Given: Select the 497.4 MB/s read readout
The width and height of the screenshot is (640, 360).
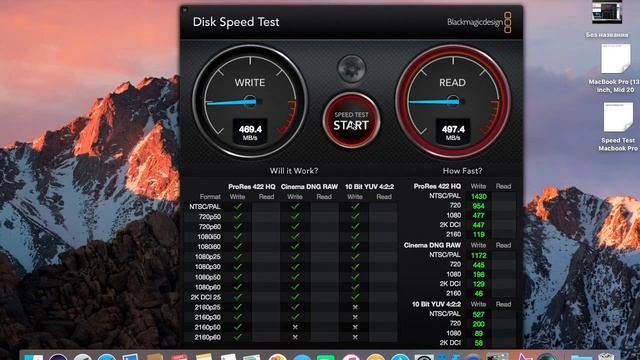Looking at the screenshot, I should pyautogui.click(x=453, y=131).
